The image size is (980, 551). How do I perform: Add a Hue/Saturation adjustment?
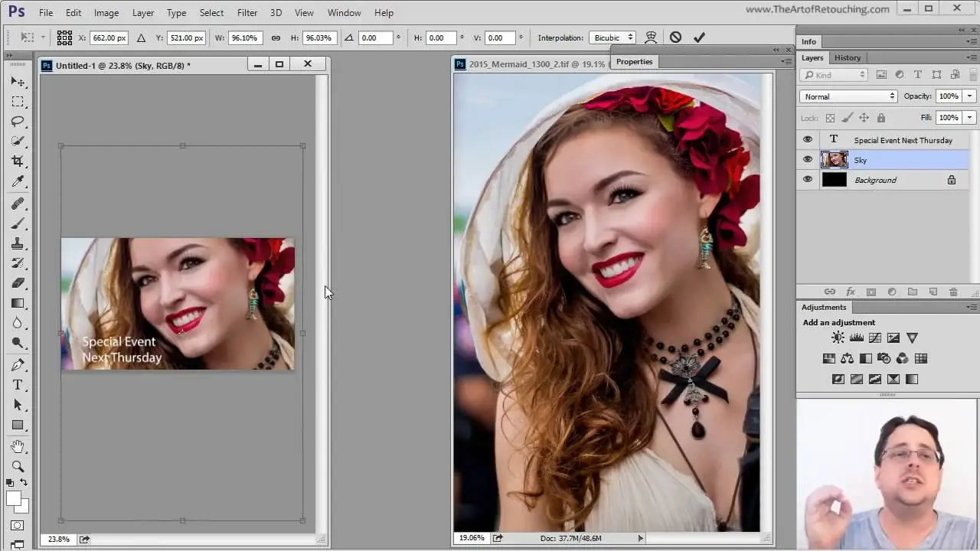point(828,358)
